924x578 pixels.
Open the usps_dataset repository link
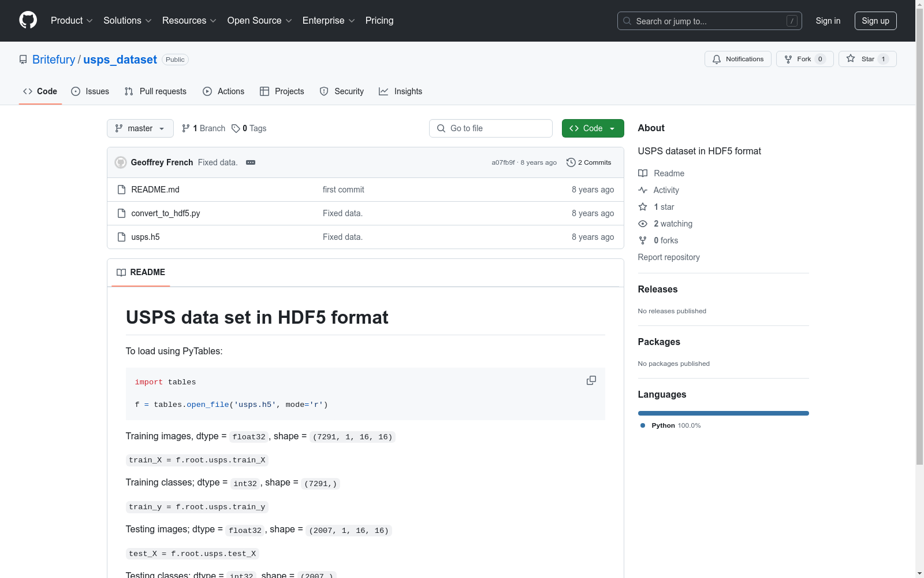120,60
